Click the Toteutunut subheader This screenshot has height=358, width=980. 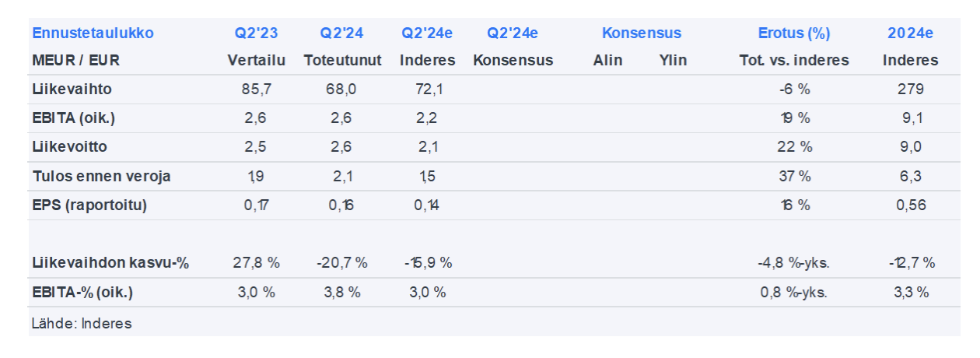[342, 60]
